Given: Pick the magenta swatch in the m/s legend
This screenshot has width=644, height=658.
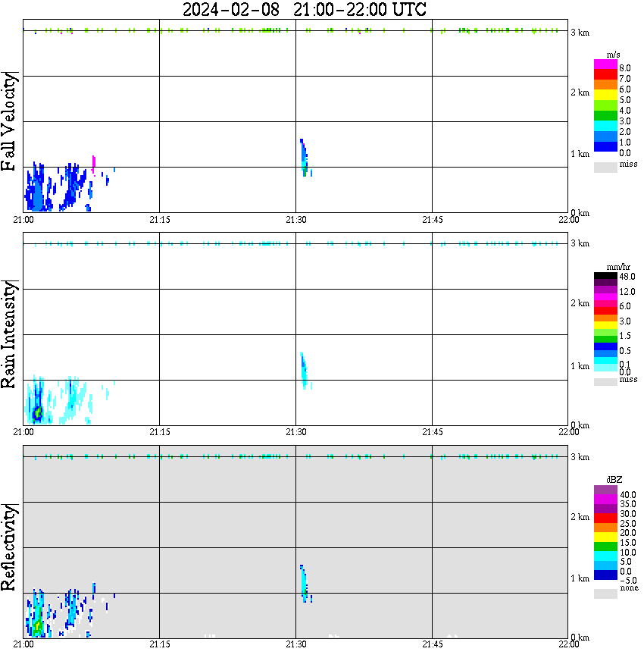Looking at the screenshot, I should [x=605, y=64].
